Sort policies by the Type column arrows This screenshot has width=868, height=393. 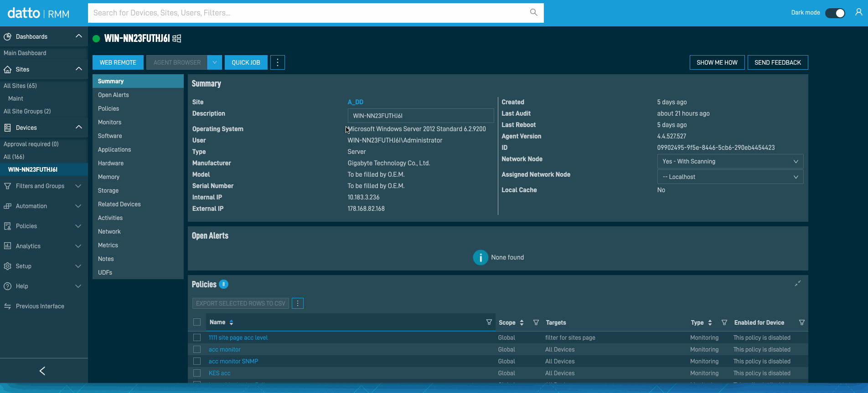tap(710, 322)
